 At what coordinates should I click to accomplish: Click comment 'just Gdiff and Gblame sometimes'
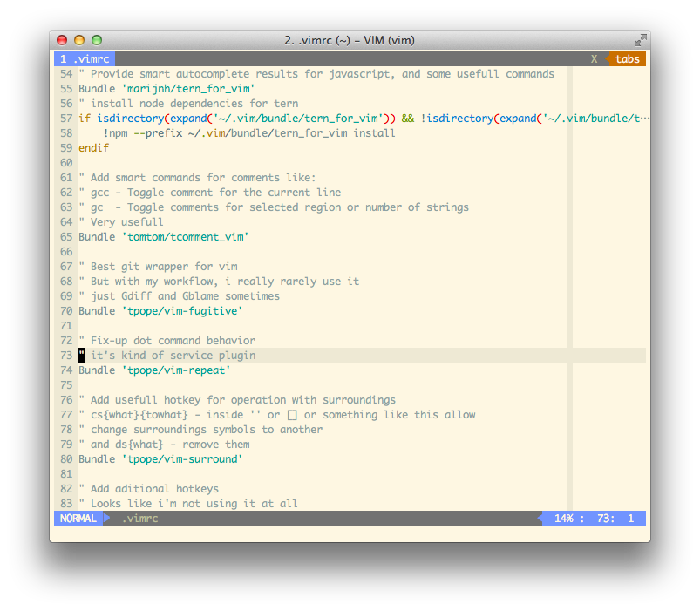[186, 296]
